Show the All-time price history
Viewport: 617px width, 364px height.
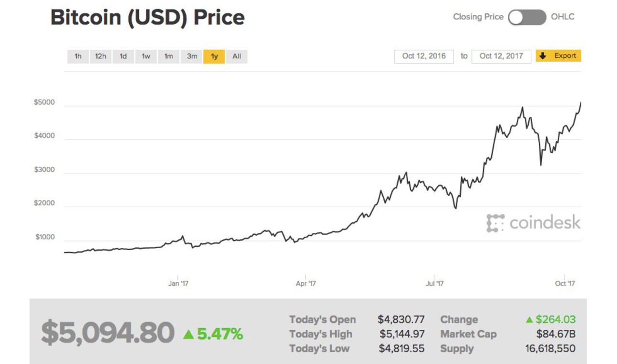[236, 56]
